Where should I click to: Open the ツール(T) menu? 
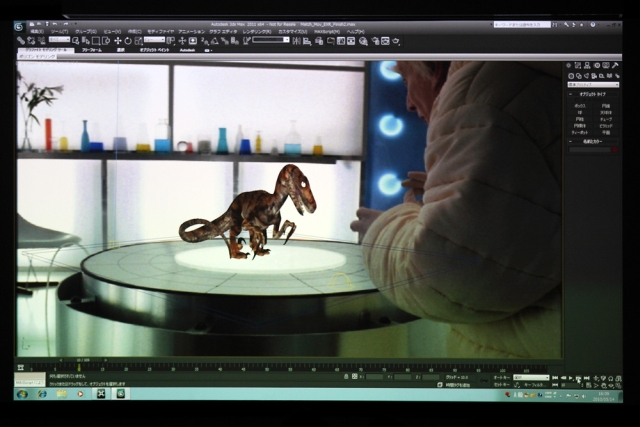pyautogui.click(x=60, y=31)
